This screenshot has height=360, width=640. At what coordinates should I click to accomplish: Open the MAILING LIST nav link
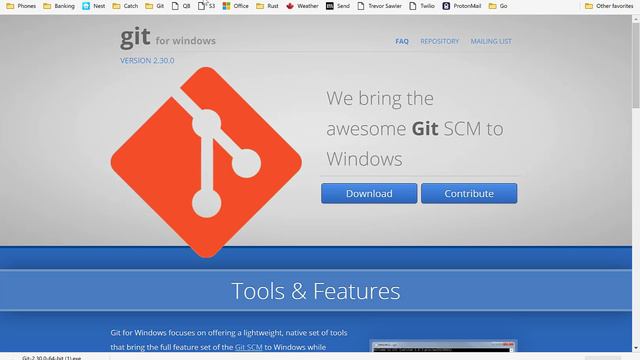(x=491, y=41)
